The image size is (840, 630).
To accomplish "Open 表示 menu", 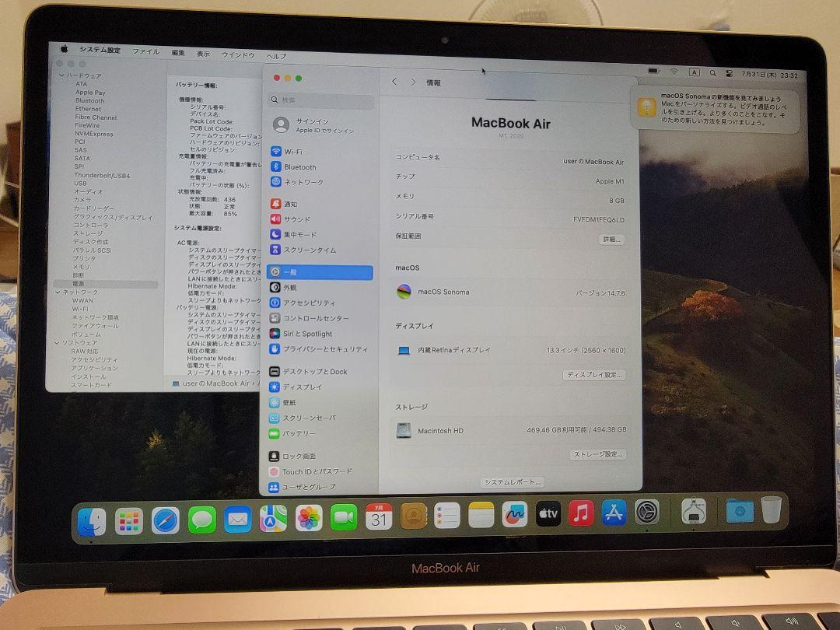I will [203, 54].
